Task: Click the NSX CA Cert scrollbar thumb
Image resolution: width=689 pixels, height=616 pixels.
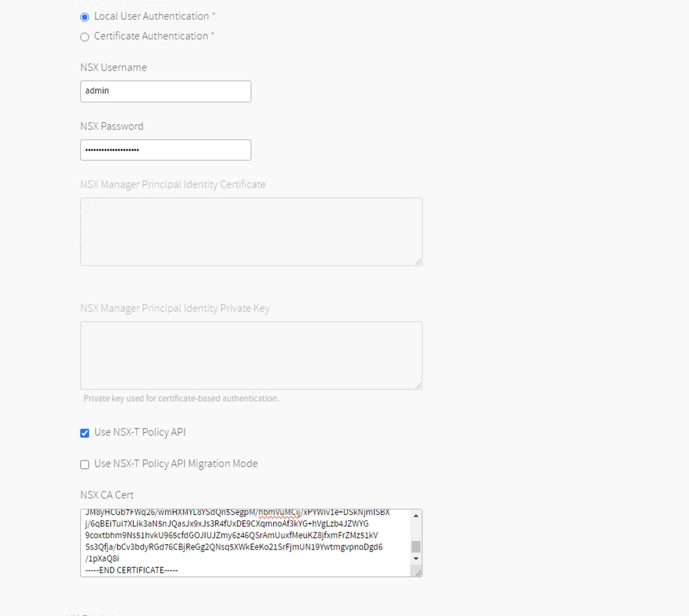Action: pyautogui.click(x=416, y=547)
